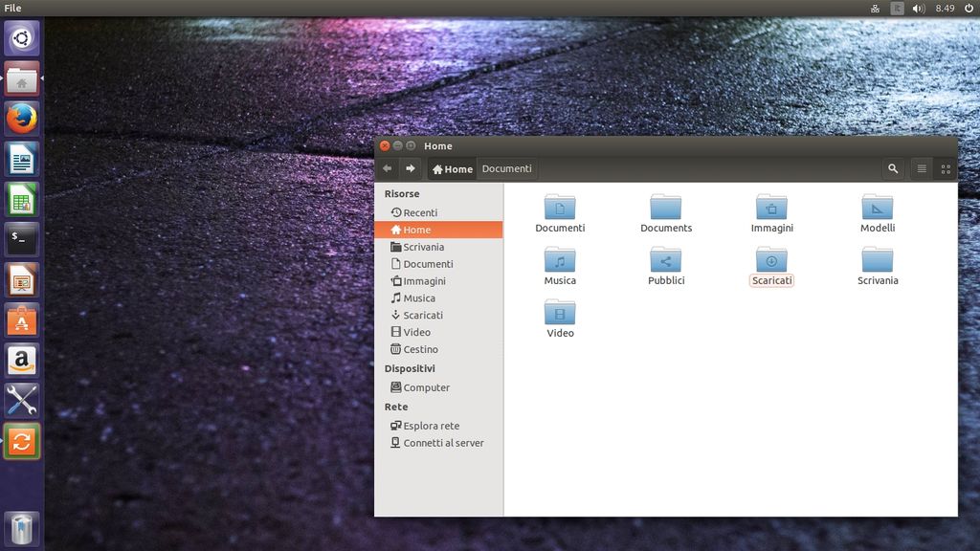Click Esplora rete in sidebar
Viewport: 980px width, 551px height.
431,426
